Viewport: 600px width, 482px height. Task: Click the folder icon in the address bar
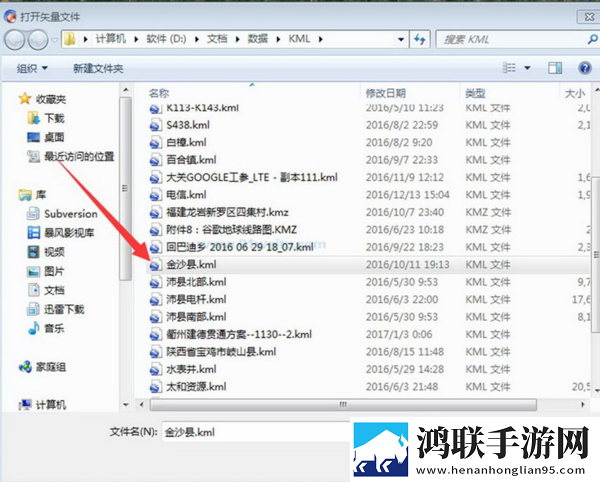click(x=70, y=39)
